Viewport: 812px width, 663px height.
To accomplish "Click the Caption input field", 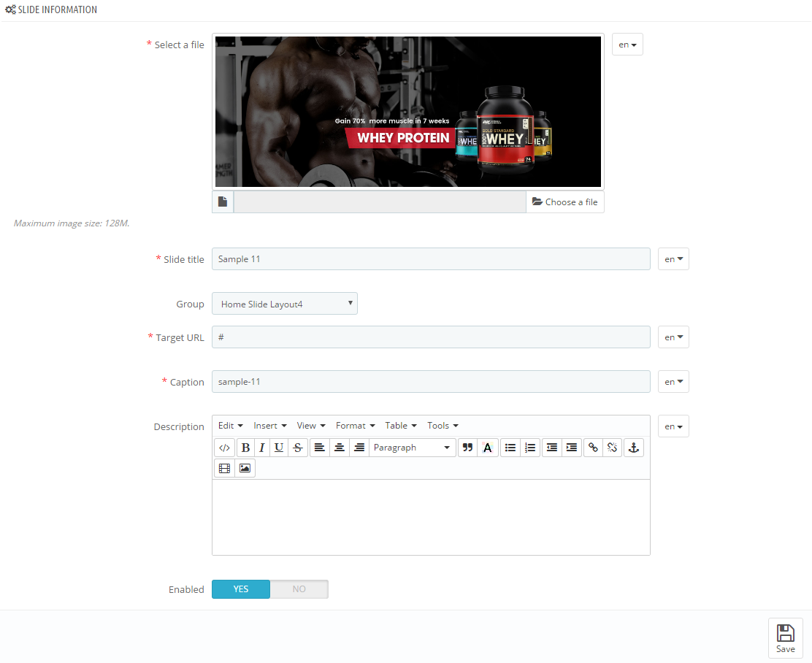I will [x=431, y=382].
